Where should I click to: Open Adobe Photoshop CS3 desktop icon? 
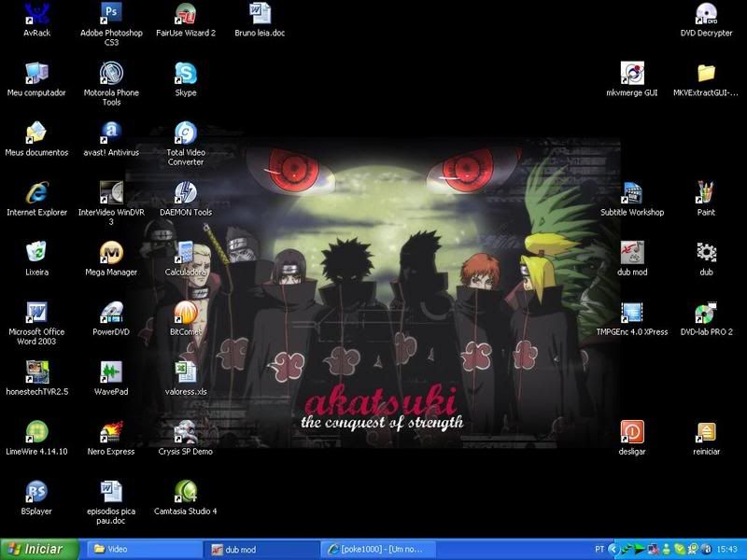(111, 14)
